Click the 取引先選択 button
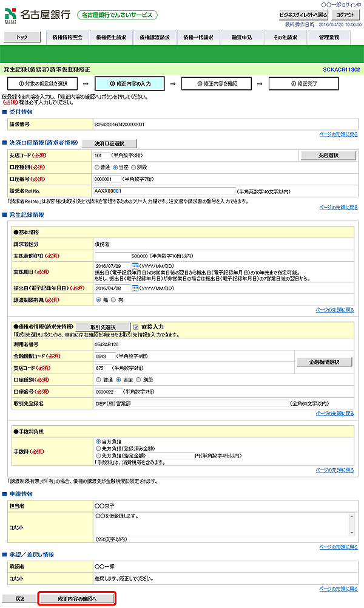This screenshot has width=364, height=608. (x=103, y=327)
